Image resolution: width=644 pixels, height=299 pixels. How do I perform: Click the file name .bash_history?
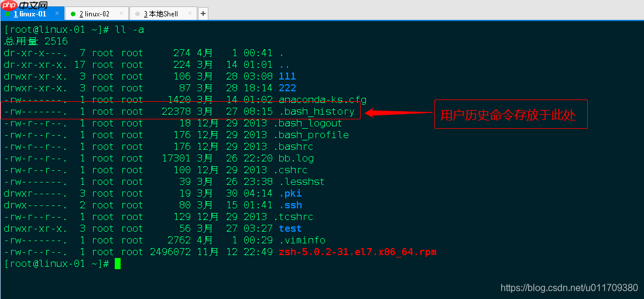coord(316,111)
